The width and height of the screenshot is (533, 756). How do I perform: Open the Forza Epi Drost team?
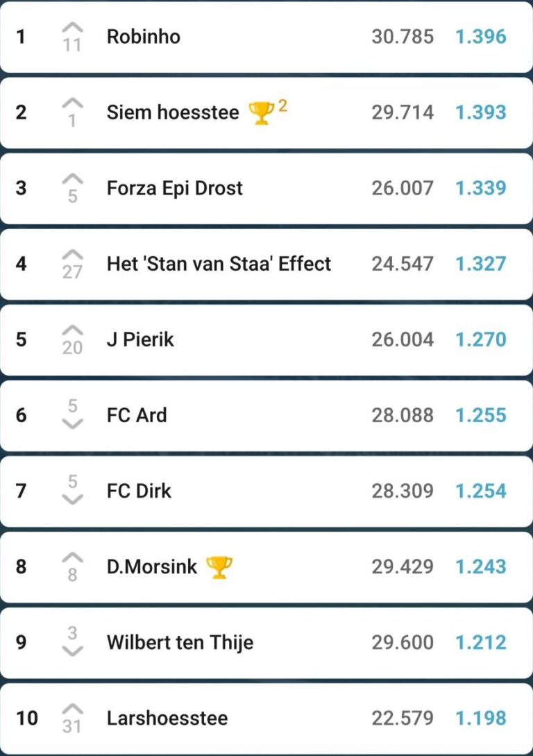(x=175, y=188)
